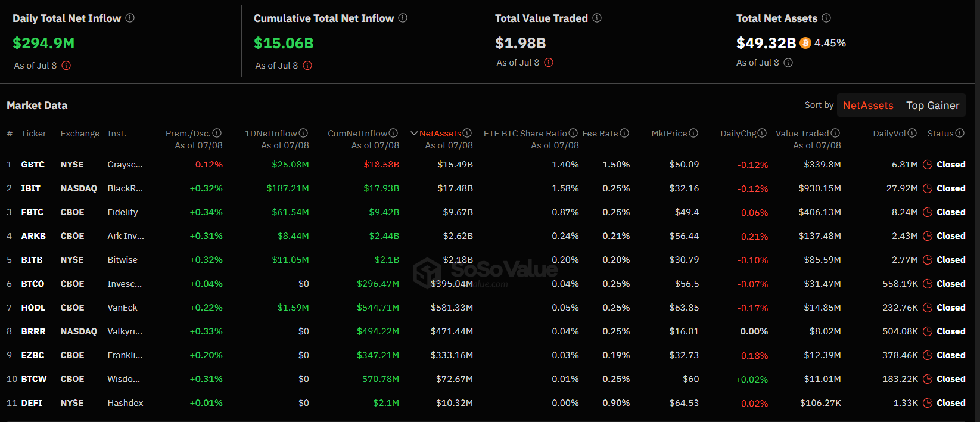Open the GBTC ticker link
Viewport: 980px width, 422px height.
coord(33,165)
